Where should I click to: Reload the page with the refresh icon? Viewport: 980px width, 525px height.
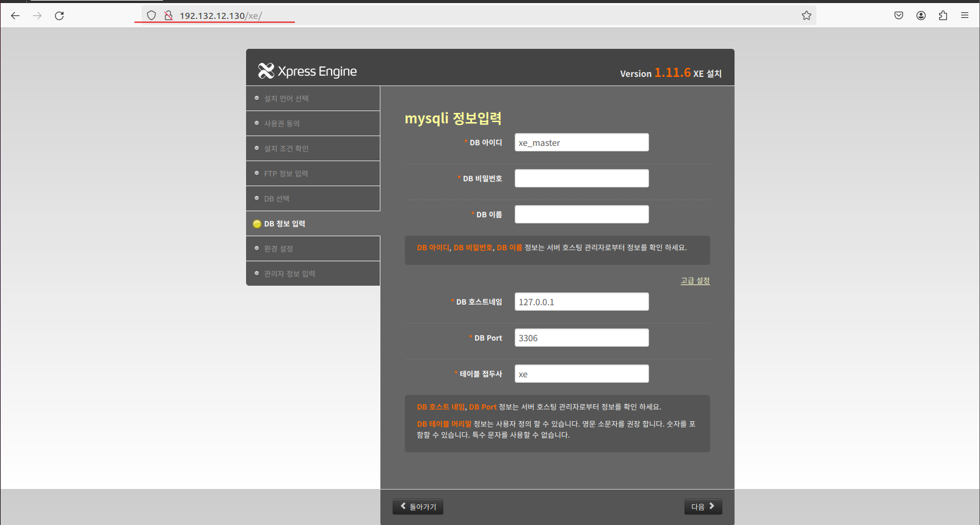pyautogui.click(x=59, y=16)
